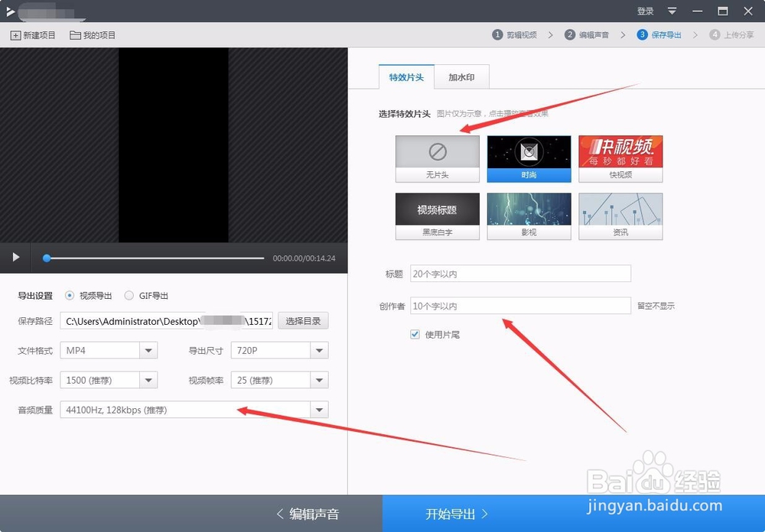Open the 导出尺寸 720P dropdown
This screenshot has width=765, height=532.
tap(321, 350)
